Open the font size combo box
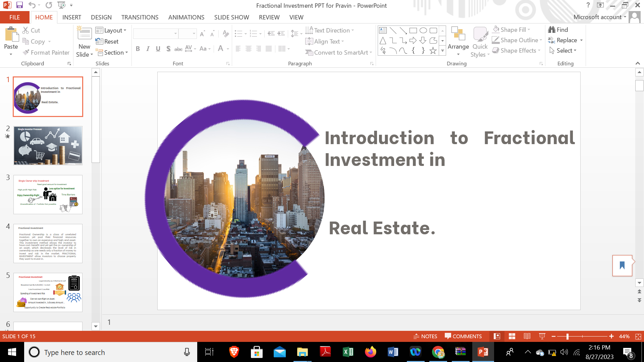This screenshot has width=644, height=362. [187, 34]
